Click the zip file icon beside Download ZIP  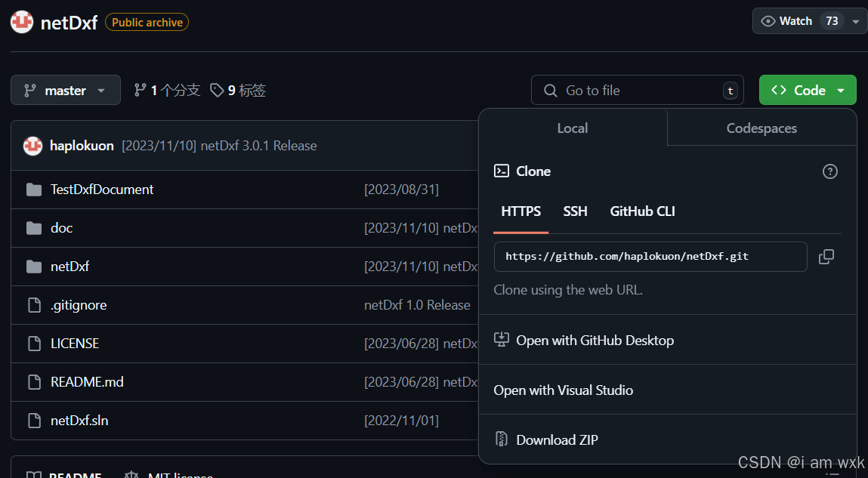point(501,439)
